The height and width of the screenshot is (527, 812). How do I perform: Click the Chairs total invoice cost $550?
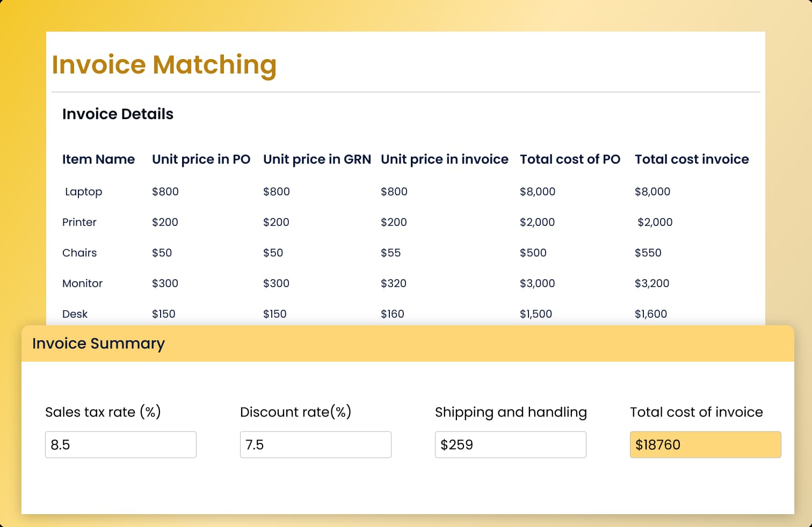pyautogui.click(x=648, y=253)
